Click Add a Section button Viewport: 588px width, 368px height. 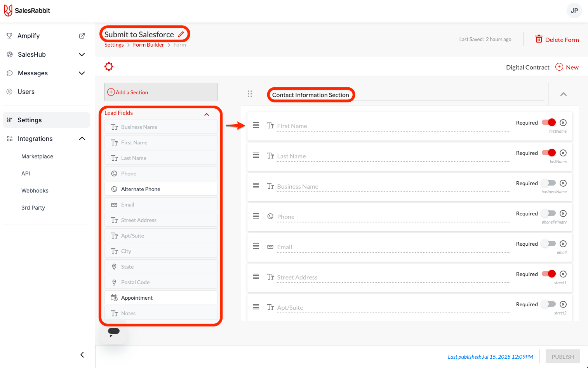tap(161, 92)
